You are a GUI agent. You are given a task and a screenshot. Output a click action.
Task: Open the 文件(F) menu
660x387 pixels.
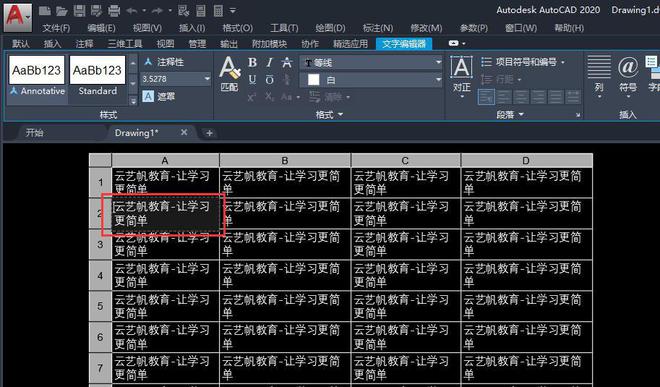[x=56, y=28]
